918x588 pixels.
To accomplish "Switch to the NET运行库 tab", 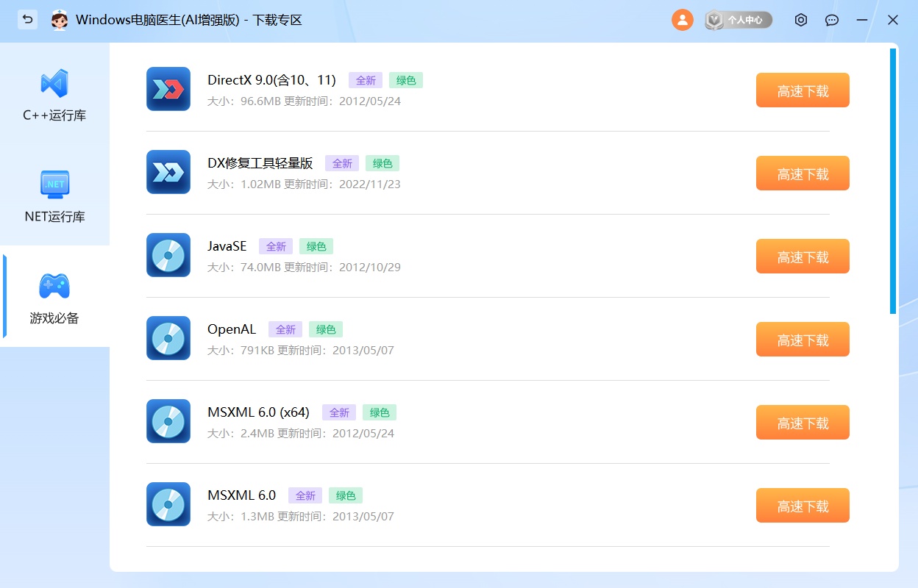I will pos(54,196).
